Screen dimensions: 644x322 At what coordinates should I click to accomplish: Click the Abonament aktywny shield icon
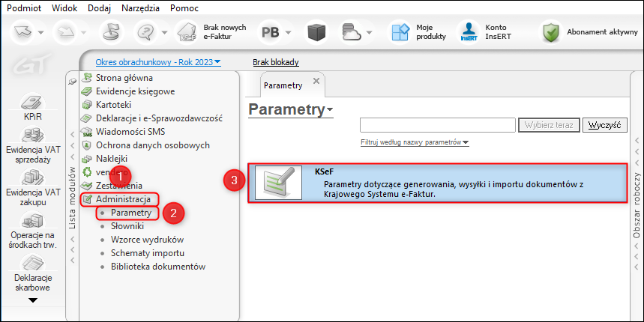point(552,32)
